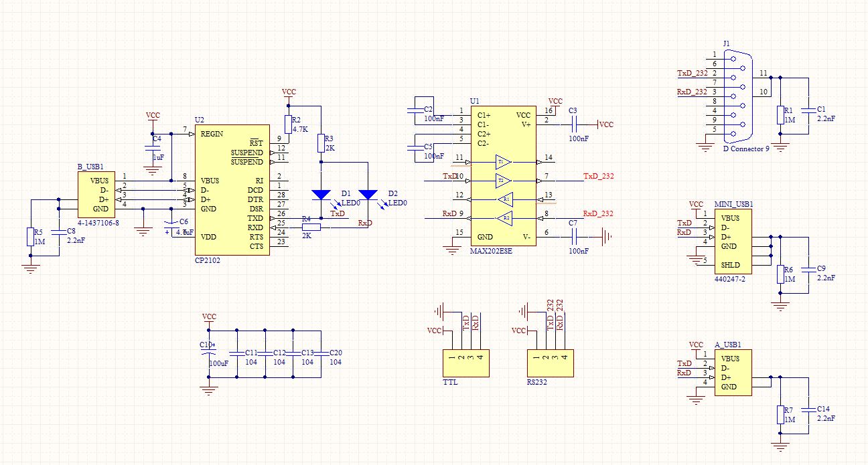Select resistor R7 symbol

pos(780,414)
